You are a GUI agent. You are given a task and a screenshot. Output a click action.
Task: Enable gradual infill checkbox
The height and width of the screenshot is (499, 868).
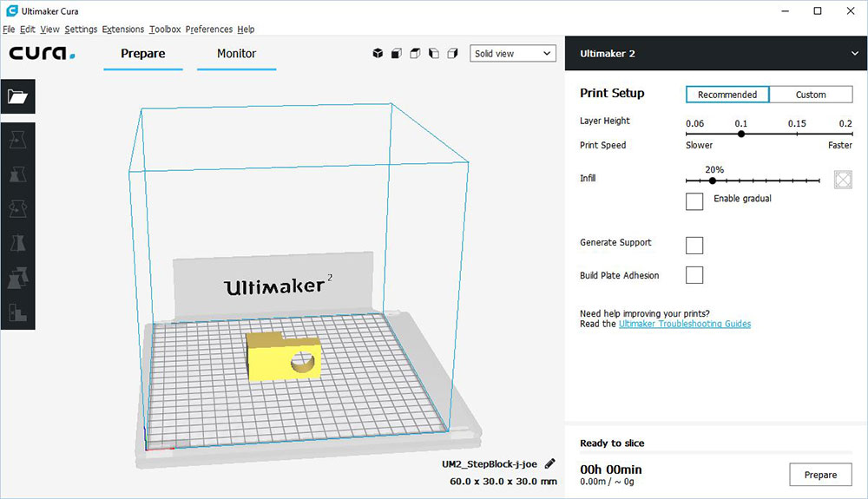coord(694,201)
